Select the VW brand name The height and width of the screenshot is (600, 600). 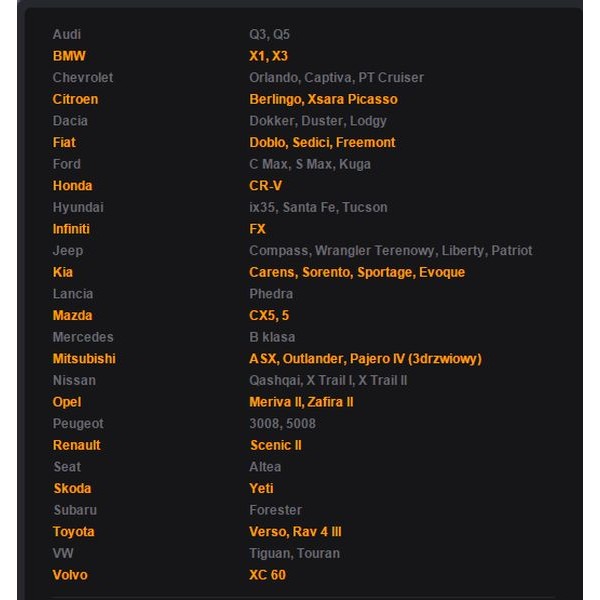point(63,553)
